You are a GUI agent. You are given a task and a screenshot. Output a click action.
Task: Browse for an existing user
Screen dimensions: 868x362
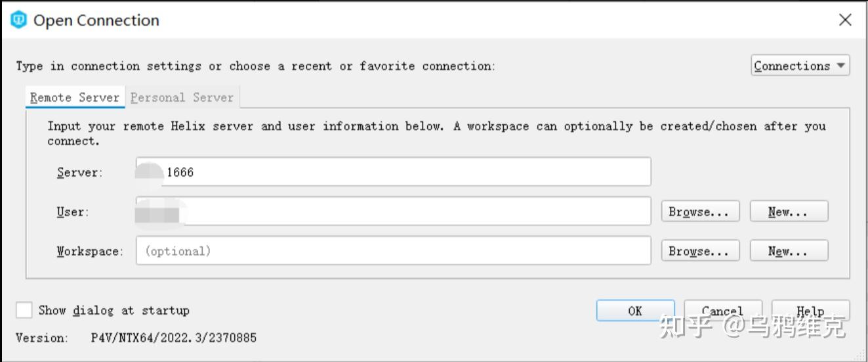point(700,212)
